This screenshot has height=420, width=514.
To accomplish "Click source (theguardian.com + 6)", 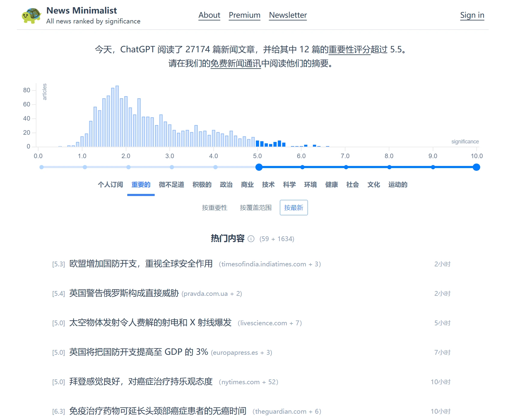I will click(x=287, y=412).
